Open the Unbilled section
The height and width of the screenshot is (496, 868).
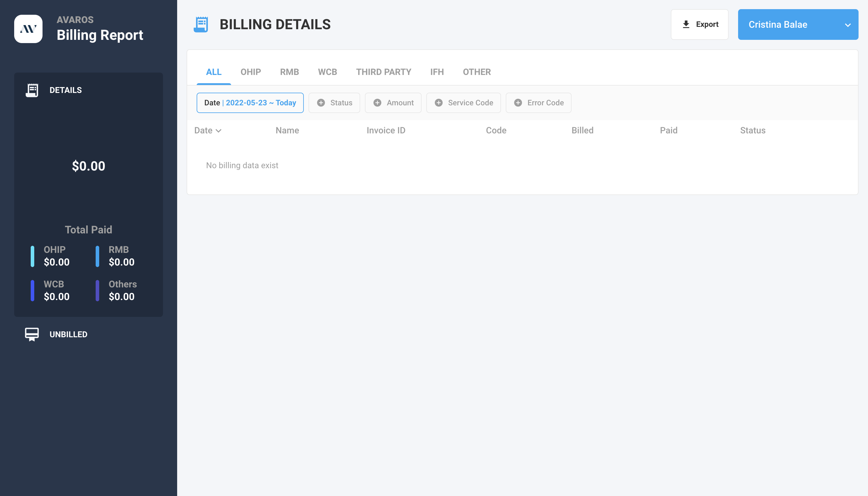point(68,334)
